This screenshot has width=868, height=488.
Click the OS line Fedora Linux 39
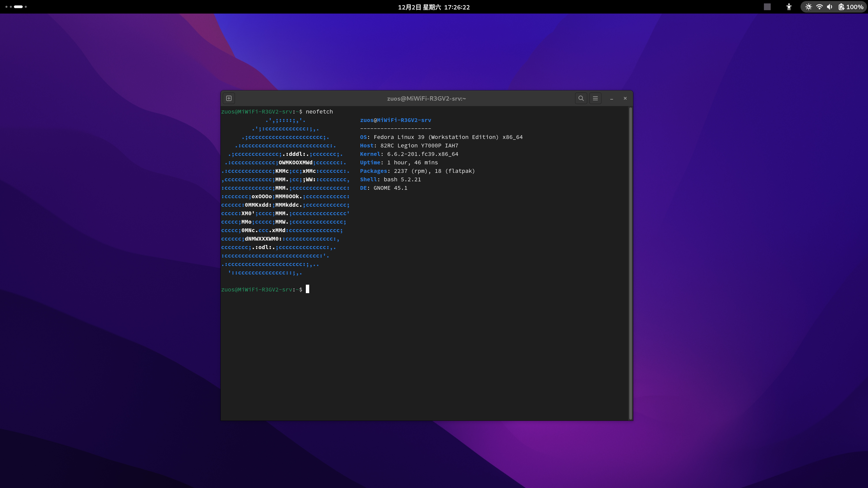[441, 137]
